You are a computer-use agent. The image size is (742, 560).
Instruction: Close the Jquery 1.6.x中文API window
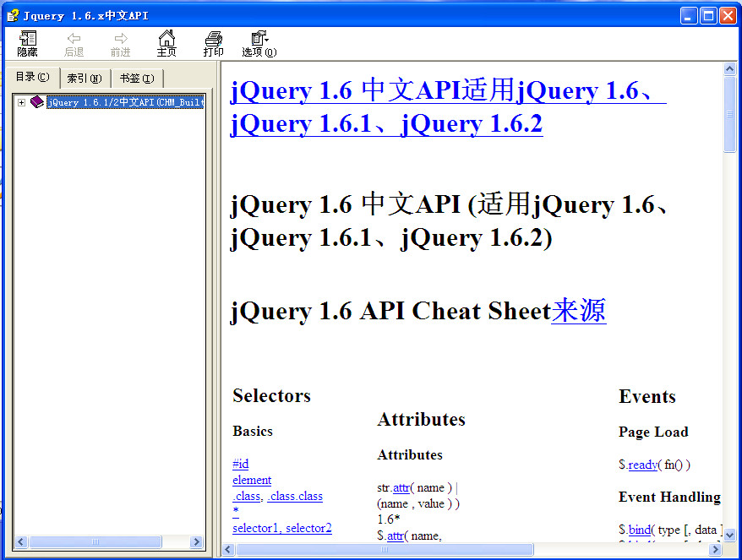[728, 16]
